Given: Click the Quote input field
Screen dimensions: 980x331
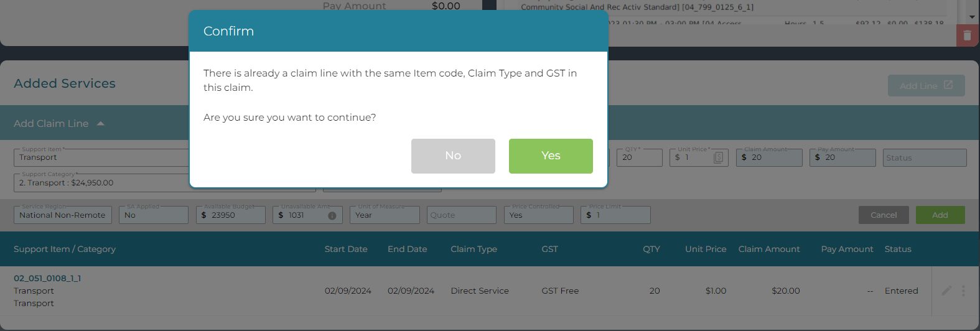Looking at the screenshot, I should pyautogui.click(x=461, y=215).
